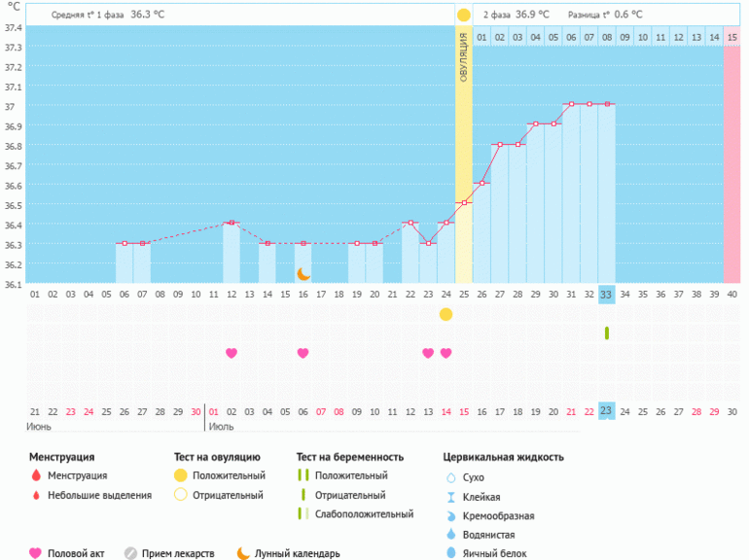
Task: Click the "Лунный календарь" moon icon in legend
Action: click(243, 553)
